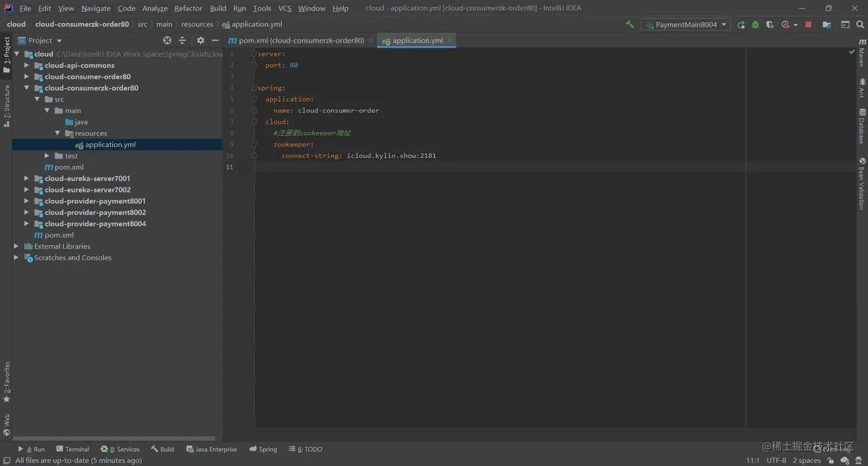Select application.yml in project tree
868x466 pixels.
(110, 145)
